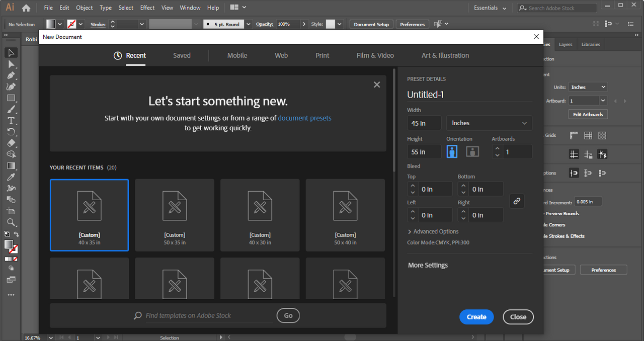This screenshot has width=644, height=341.
Task: Open Units dropdown in Properties panel
Action: [x=588, y=87]
